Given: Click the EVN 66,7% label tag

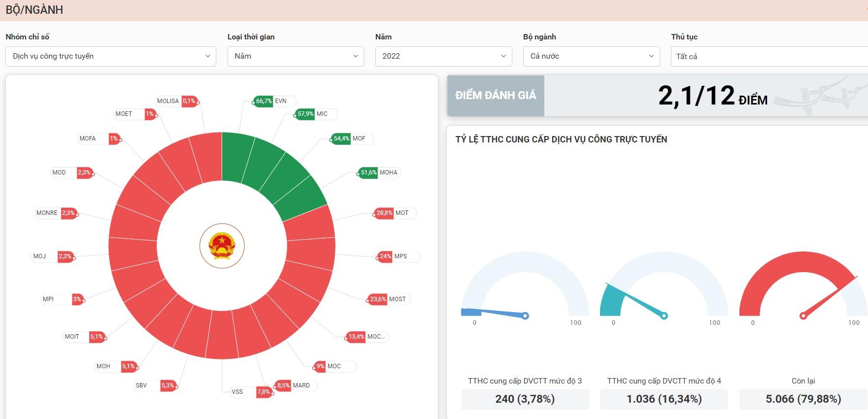Looking at the screenshot, I should pyautogui.click(x=274, y=101).
